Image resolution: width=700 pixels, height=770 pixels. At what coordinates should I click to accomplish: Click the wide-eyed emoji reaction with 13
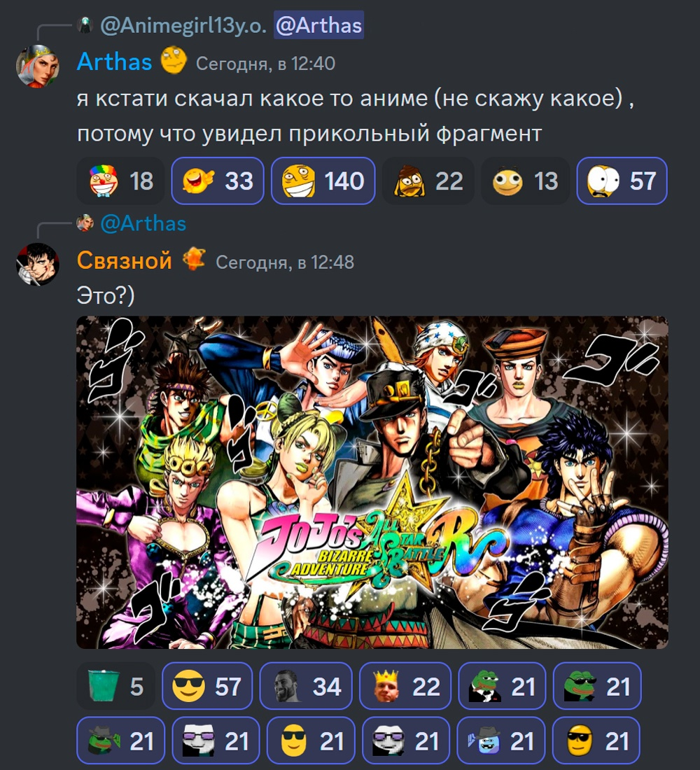coord(525,181)
